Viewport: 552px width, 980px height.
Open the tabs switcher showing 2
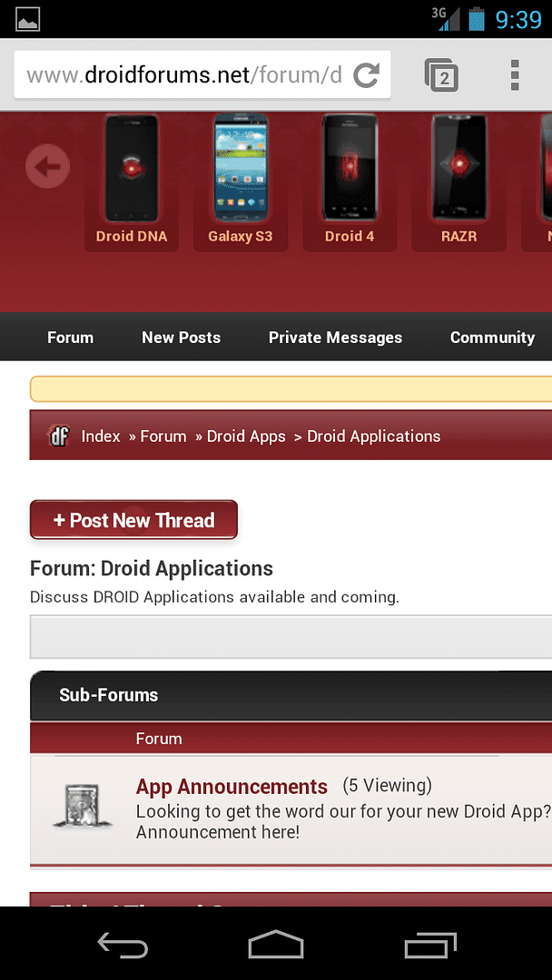pos(441,75)
